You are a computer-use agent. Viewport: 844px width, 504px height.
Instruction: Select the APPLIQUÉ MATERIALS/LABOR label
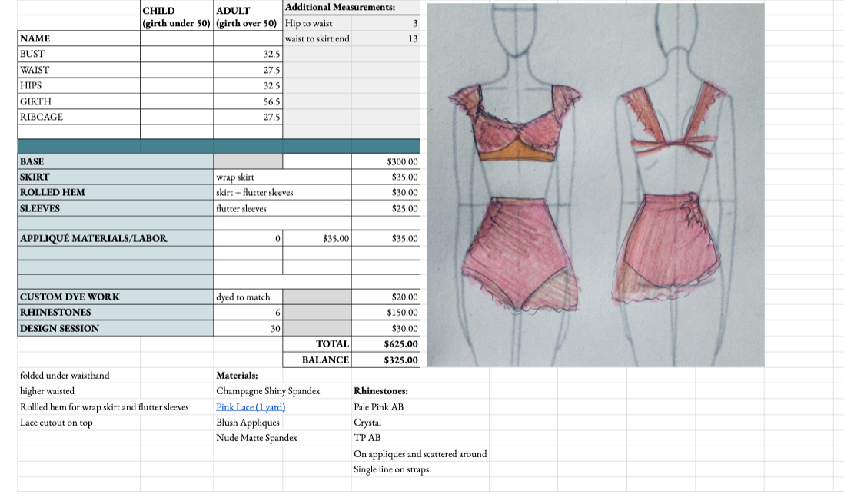coord(115,238)
